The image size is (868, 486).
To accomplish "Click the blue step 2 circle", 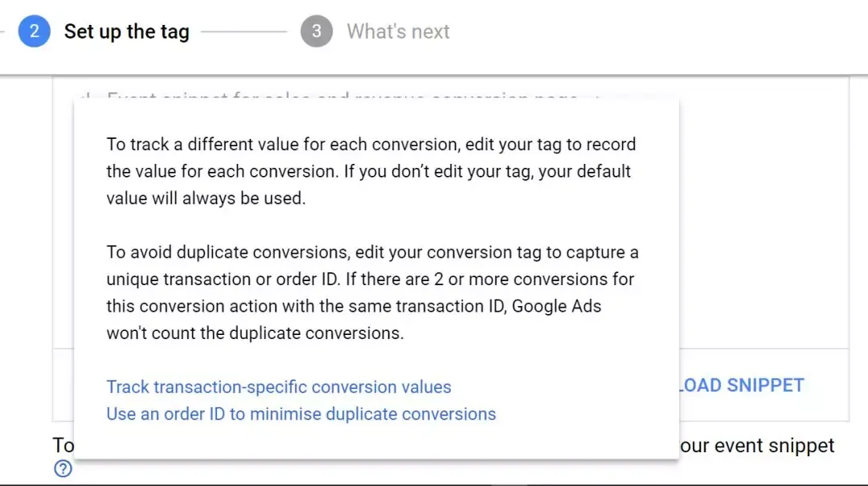I will coord(34,31).
